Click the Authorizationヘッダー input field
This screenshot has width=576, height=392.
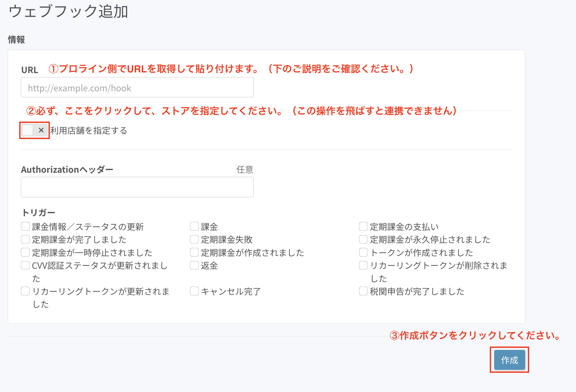pos(137,187)
